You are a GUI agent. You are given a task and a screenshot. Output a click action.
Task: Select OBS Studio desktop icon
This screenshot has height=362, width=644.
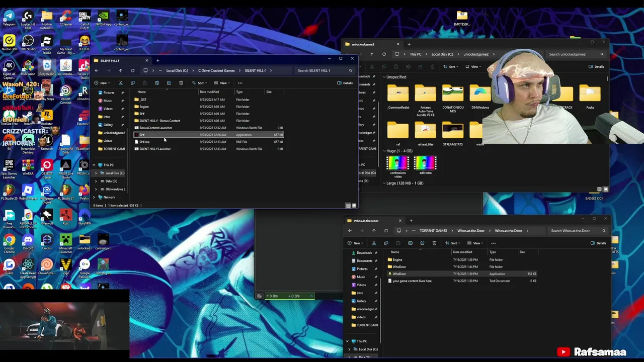point(28,43)
